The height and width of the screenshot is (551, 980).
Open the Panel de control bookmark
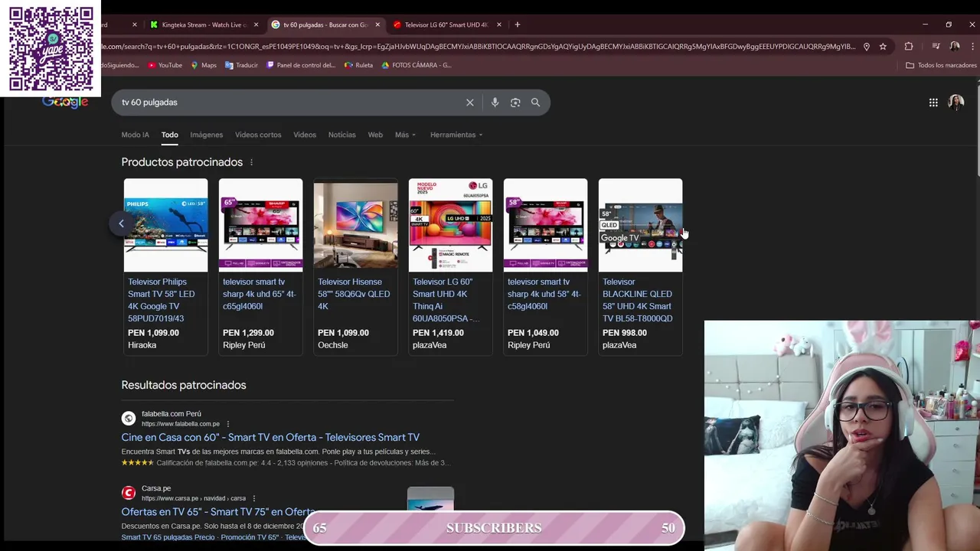point(301,65)
